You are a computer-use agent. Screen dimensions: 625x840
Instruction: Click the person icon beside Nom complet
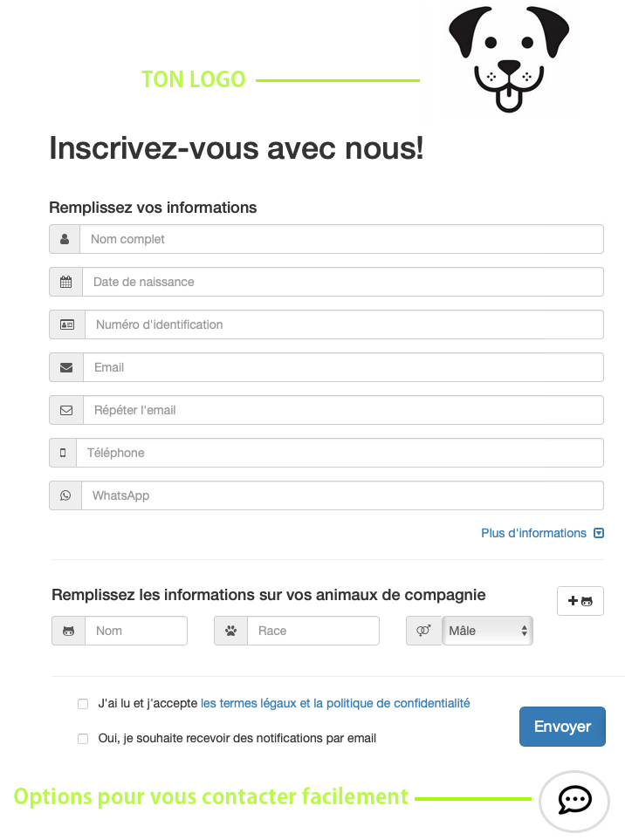[x=65, y=239]
